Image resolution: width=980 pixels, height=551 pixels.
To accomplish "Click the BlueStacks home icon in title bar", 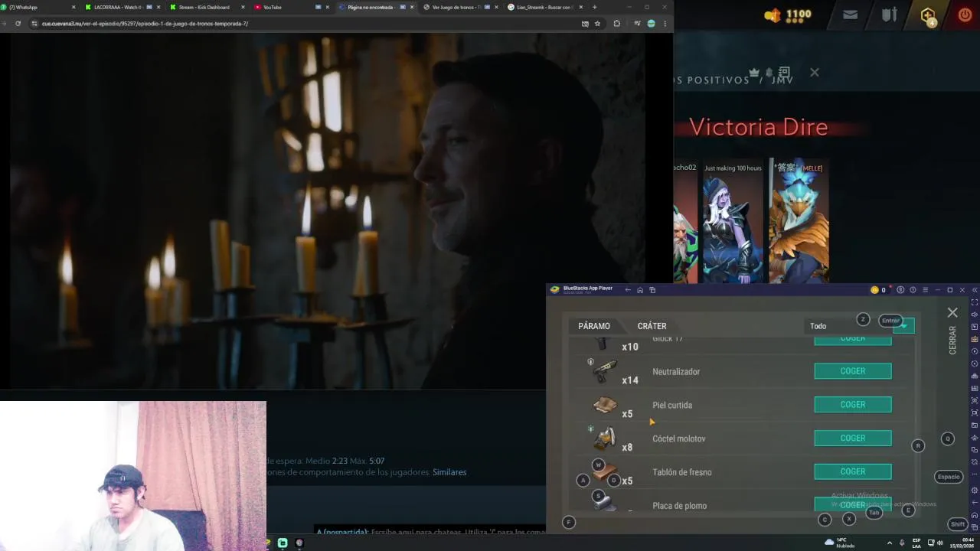I will pyautogui.click(x=640, y=290).
